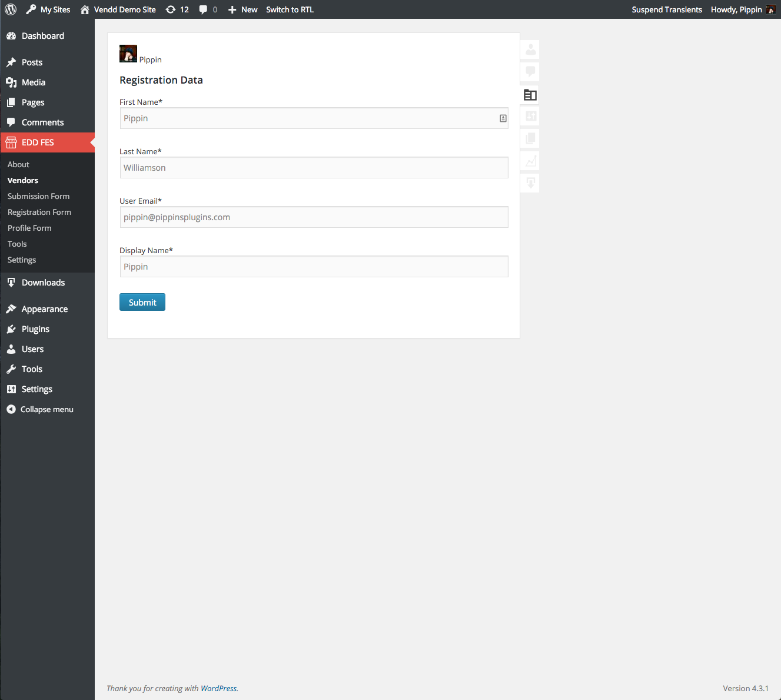
Task: Click the comments icon showing 0
Action: (208, 9)
